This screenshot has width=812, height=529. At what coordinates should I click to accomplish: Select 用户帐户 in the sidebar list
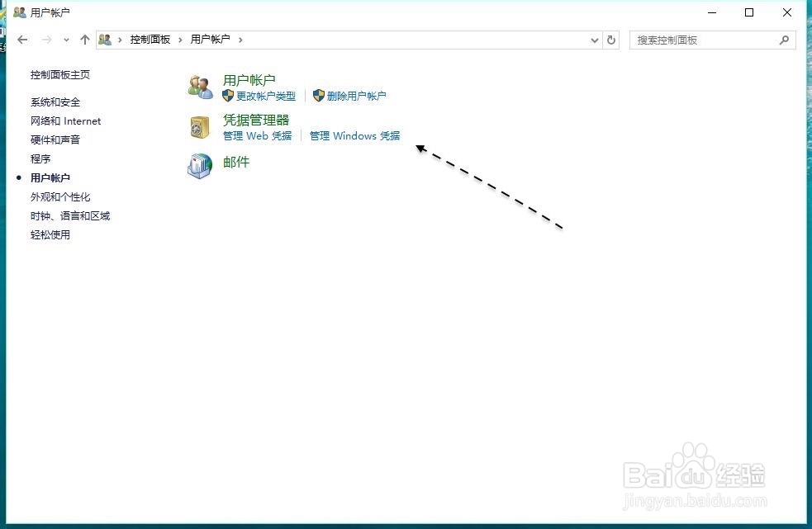click(50, 177)
